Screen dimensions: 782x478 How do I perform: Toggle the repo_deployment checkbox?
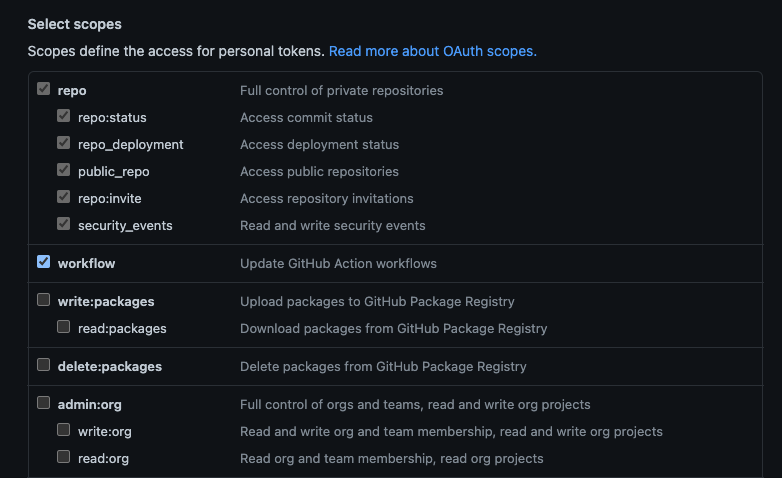63,143
